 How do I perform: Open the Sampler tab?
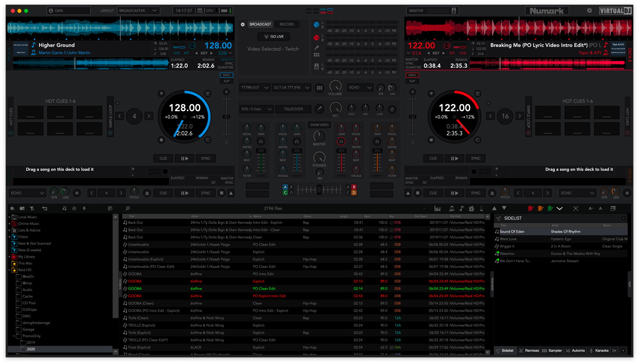click(x=552, y=351)
